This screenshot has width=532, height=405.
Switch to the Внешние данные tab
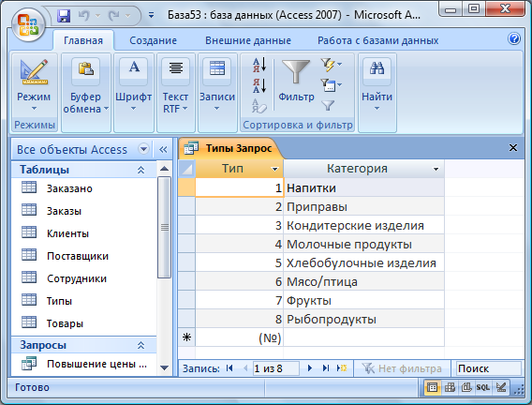click(x=248, y=40)
